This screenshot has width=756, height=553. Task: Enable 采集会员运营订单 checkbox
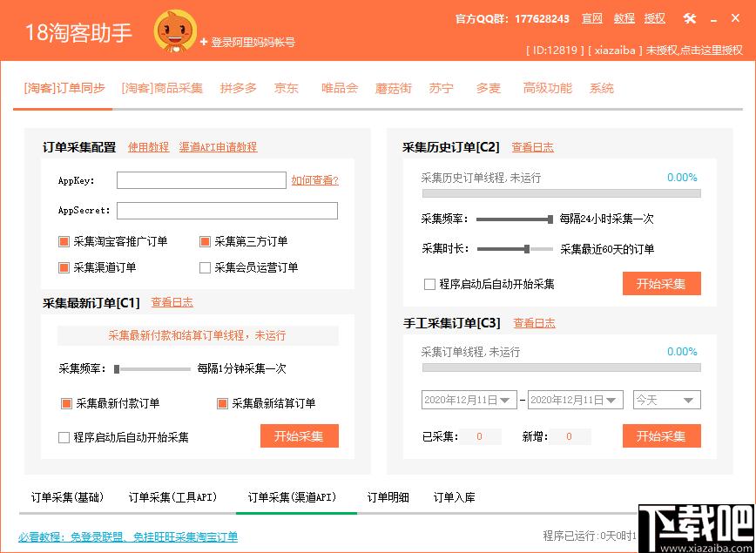point(205,267)
